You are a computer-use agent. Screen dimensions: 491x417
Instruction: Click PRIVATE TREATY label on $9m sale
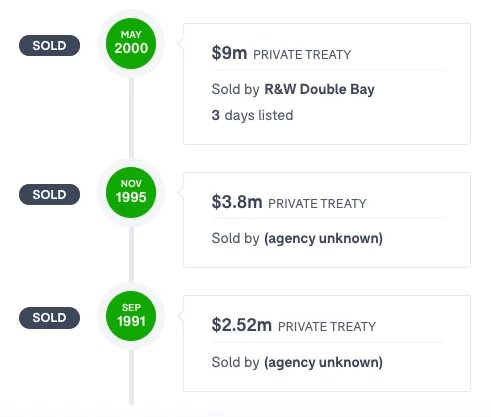point(302,55)
